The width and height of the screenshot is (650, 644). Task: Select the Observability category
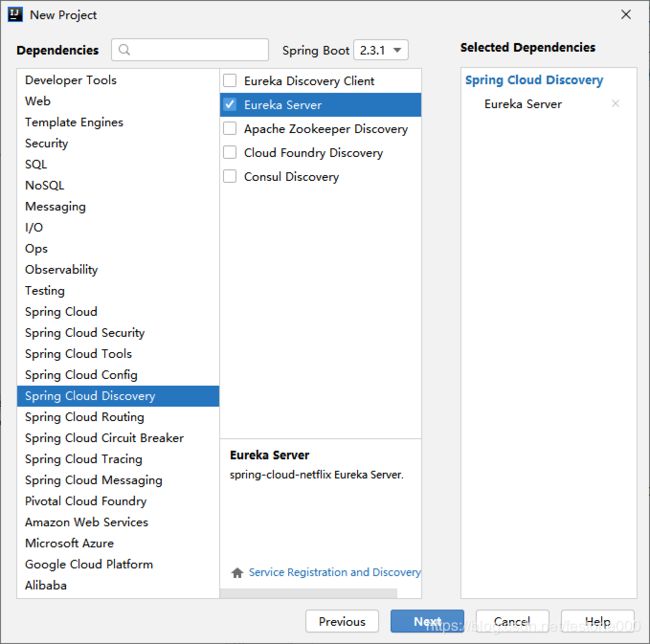pos(118,270)
